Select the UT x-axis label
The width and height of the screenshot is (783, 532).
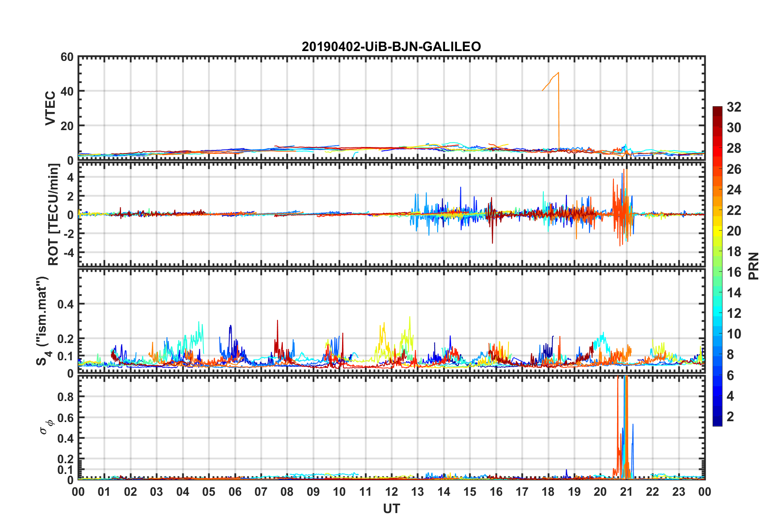point(391,509)
